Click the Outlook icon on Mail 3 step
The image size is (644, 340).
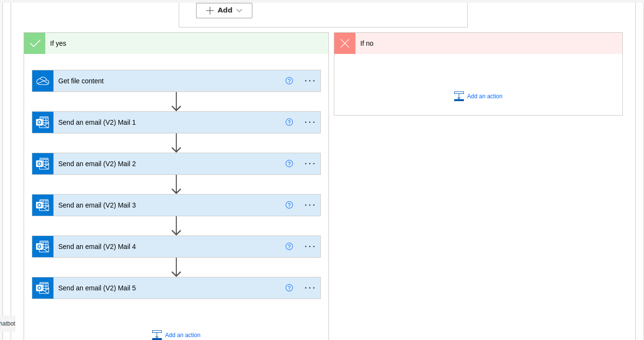43,205
